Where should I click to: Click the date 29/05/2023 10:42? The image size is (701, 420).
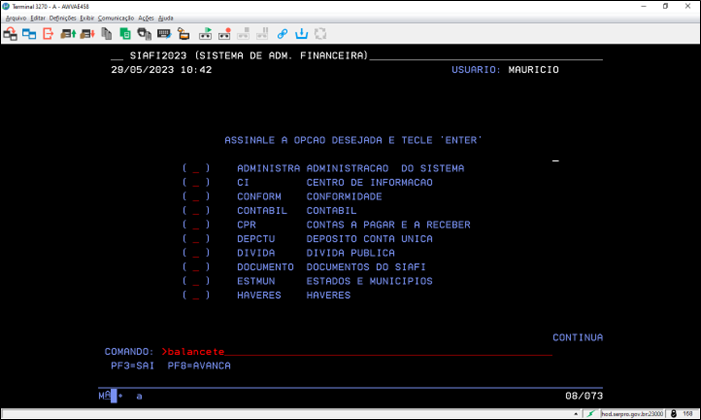[161, 70]
